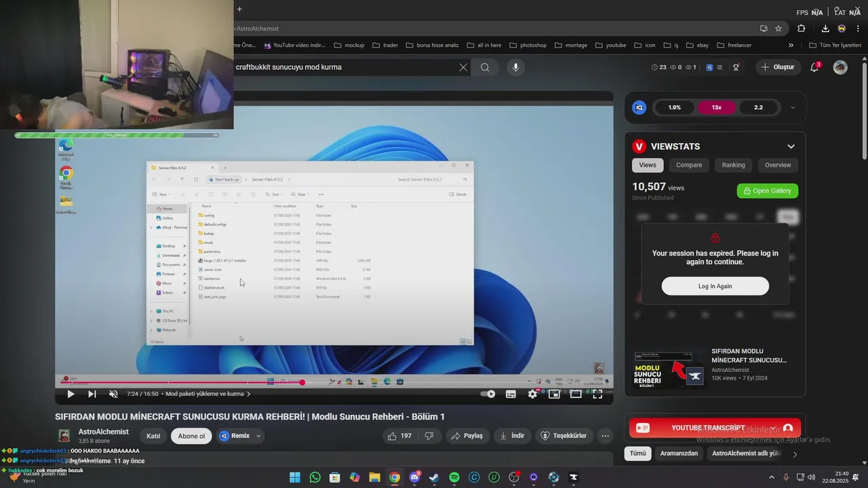Screen dimensions: 868x488
Task: Select the Aramanızdan filter chip
Action: tap(679, 453)
